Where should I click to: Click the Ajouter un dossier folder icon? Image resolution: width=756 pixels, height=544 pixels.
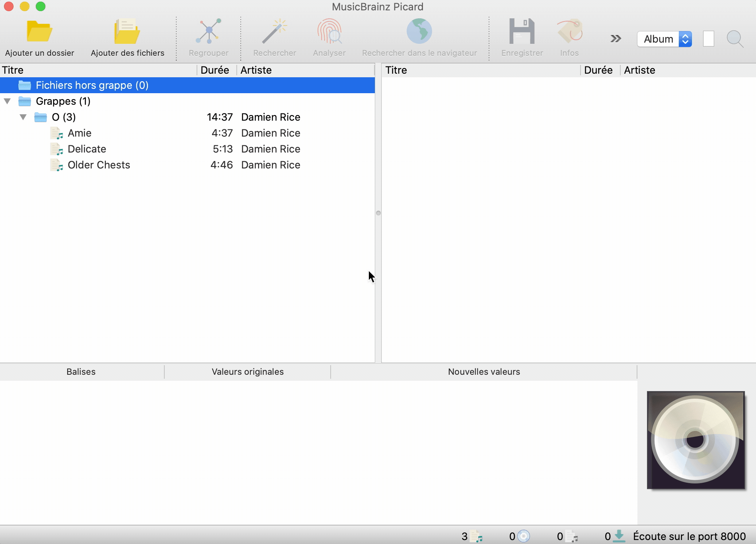coord(39,31)
